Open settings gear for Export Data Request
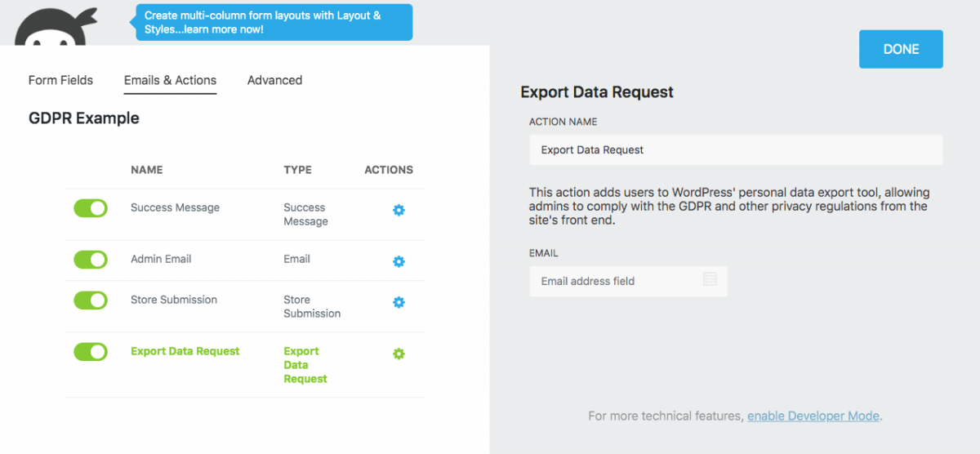 coord(399,354)
